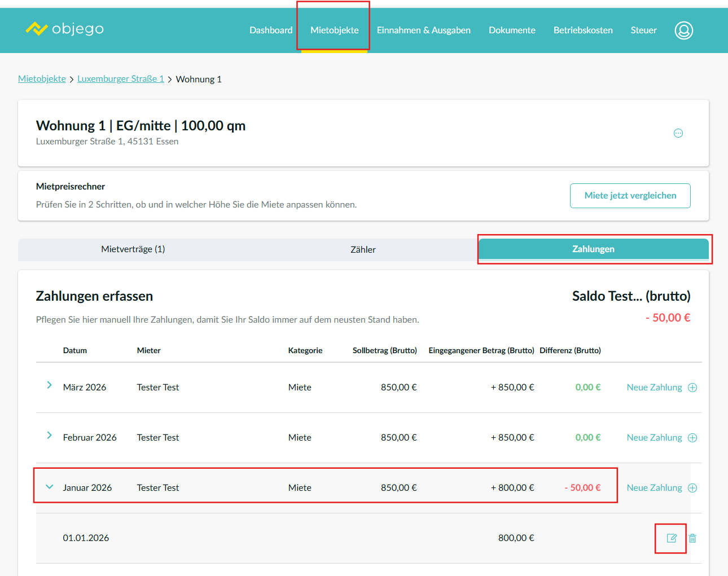Open the user profile icon

click(x=683, y=30)
